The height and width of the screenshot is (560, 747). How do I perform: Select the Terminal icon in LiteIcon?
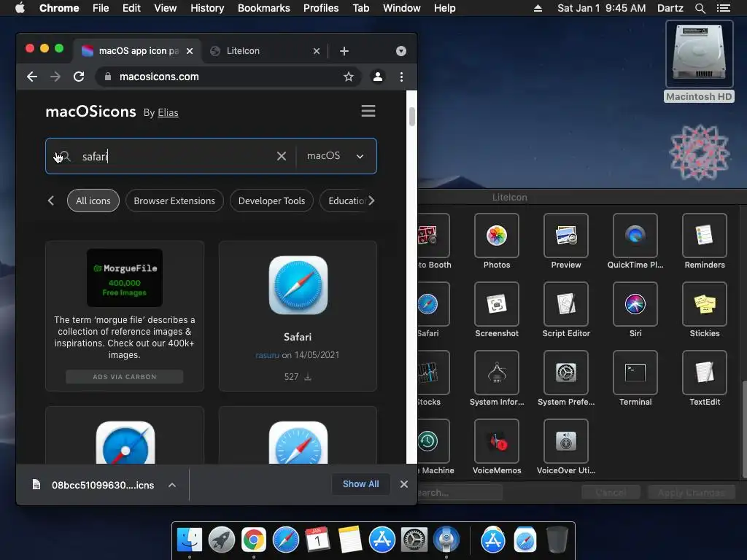click(635, 373)
